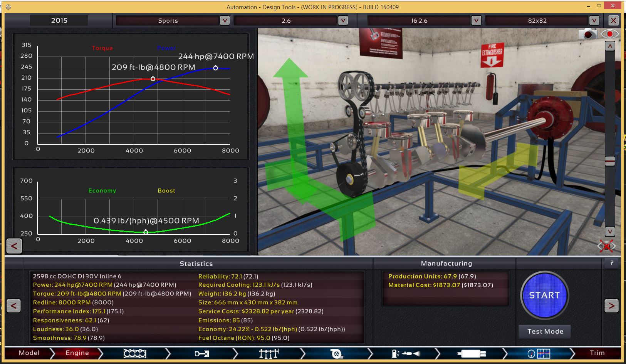Take a screenshot with the camera icon

pos(587,34)
